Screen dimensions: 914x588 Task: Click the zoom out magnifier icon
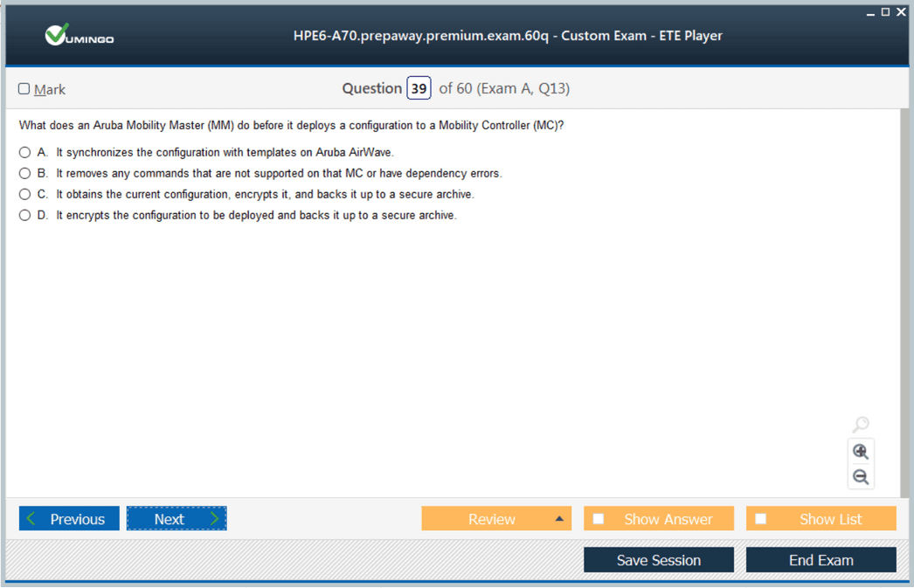861,477
